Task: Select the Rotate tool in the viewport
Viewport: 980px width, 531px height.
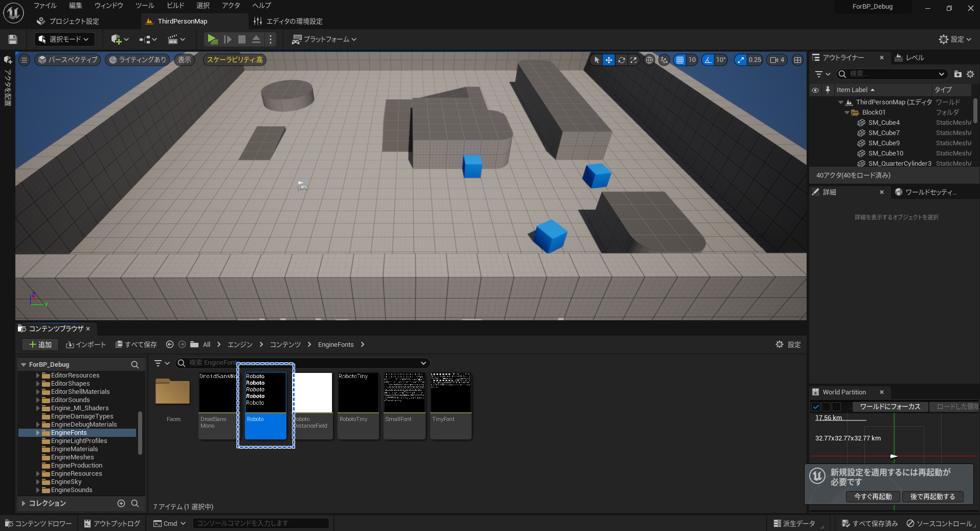Action: (x=621, y=60)
